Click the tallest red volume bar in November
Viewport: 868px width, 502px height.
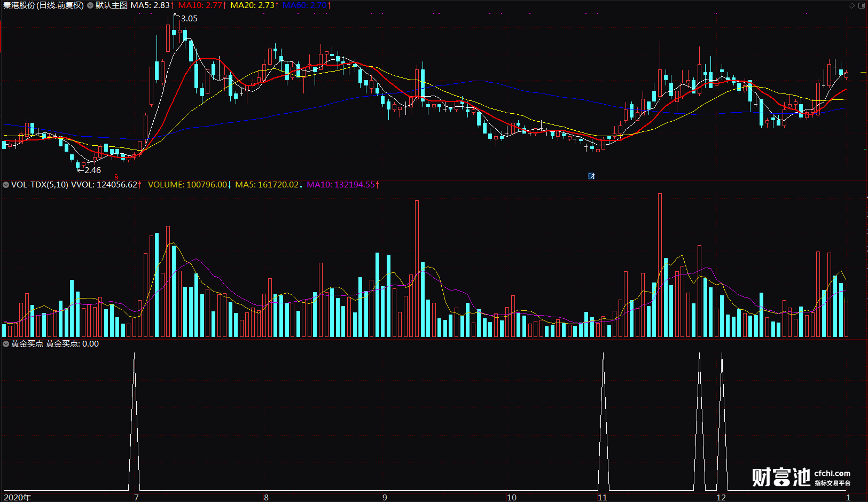(660, 265)
